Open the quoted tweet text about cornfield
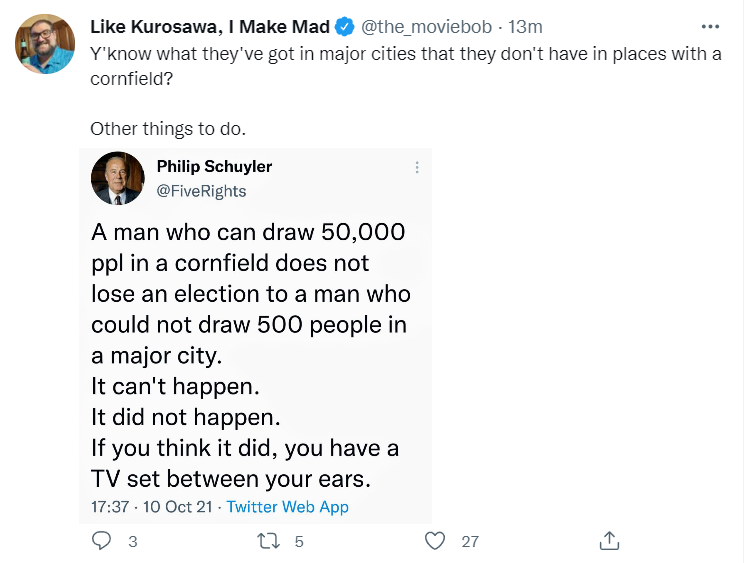745x563 pixels. click(x=251, y=355)
